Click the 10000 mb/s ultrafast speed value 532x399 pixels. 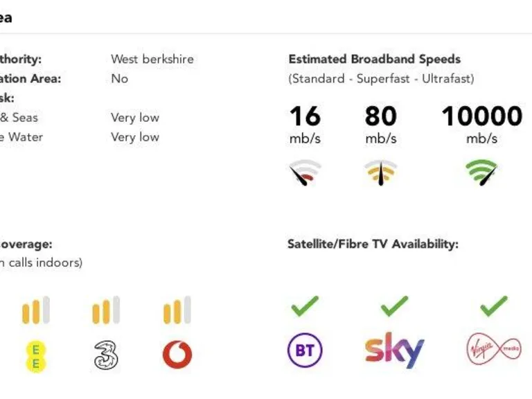(481, 116)
